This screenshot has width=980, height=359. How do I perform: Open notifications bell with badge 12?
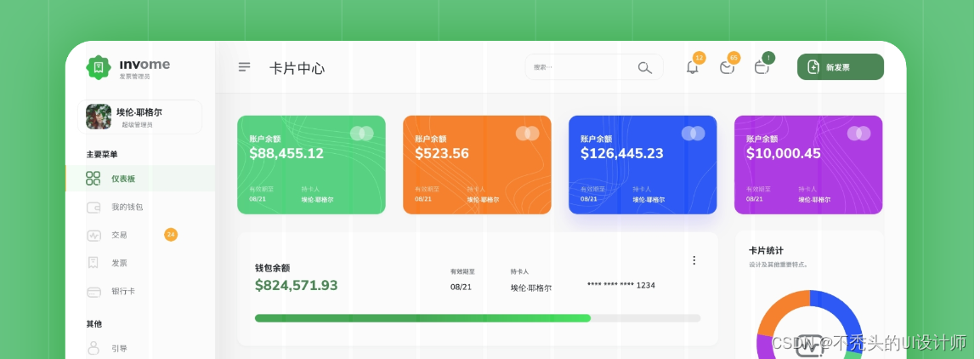tap(692, 67)
